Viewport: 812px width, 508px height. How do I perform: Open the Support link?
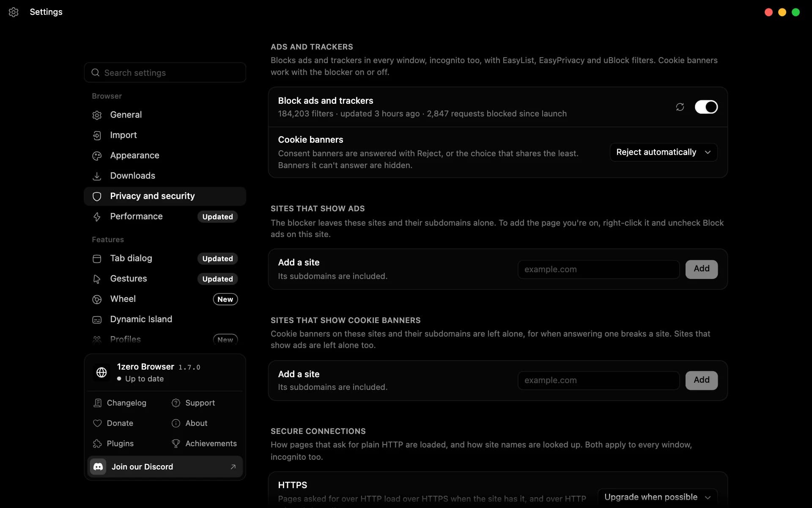tap(193, 403)
